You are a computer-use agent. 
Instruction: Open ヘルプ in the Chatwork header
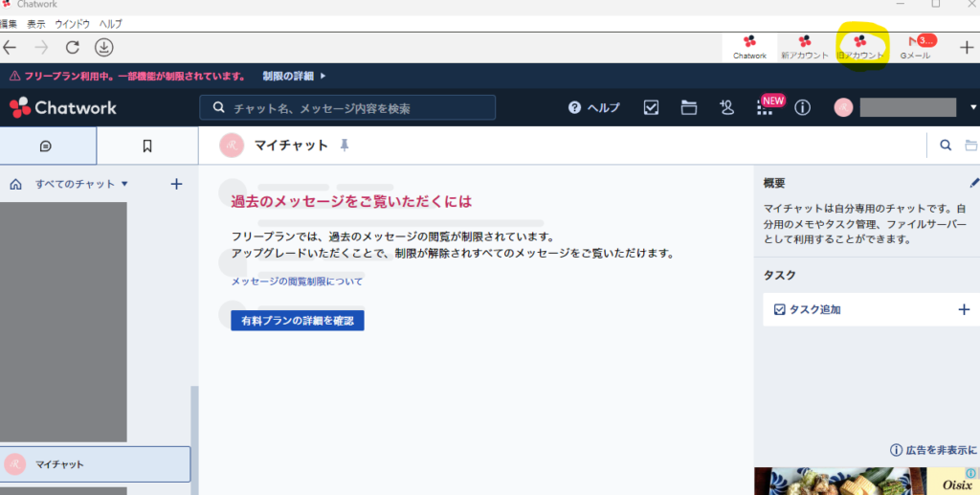(593, 107)
